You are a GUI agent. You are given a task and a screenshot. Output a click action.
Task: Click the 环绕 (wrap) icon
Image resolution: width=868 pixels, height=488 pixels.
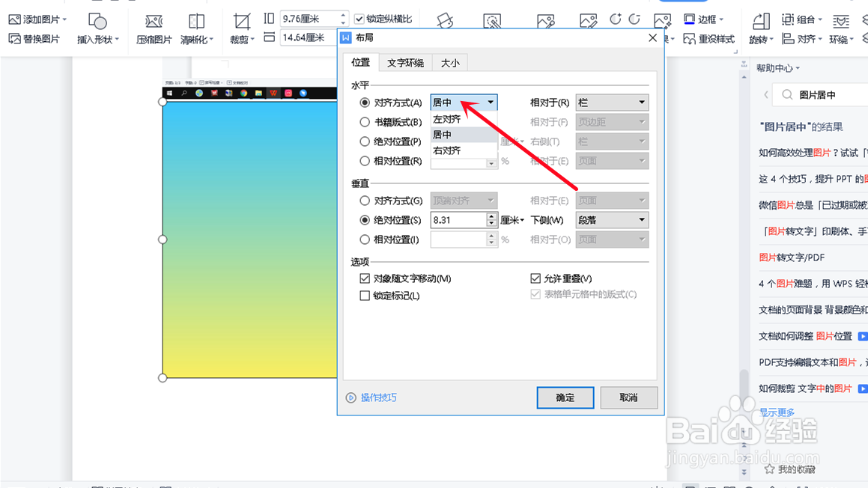click(x=841, y=22)
